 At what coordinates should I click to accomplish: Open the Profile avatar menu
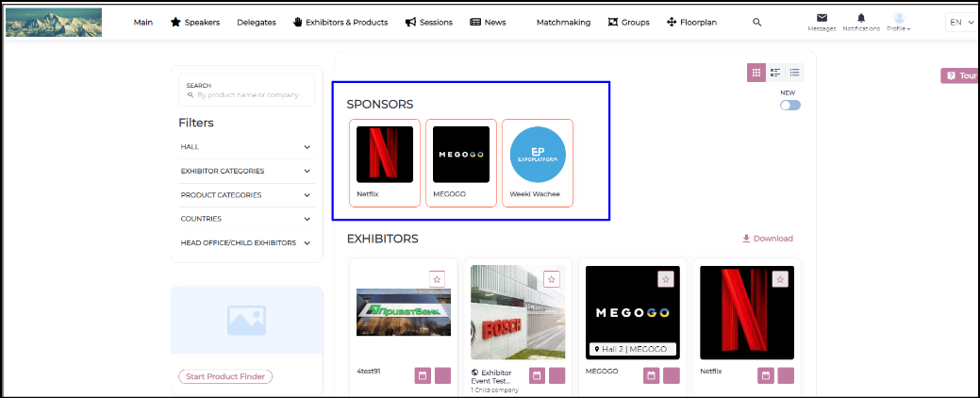[x=899, y=22]
